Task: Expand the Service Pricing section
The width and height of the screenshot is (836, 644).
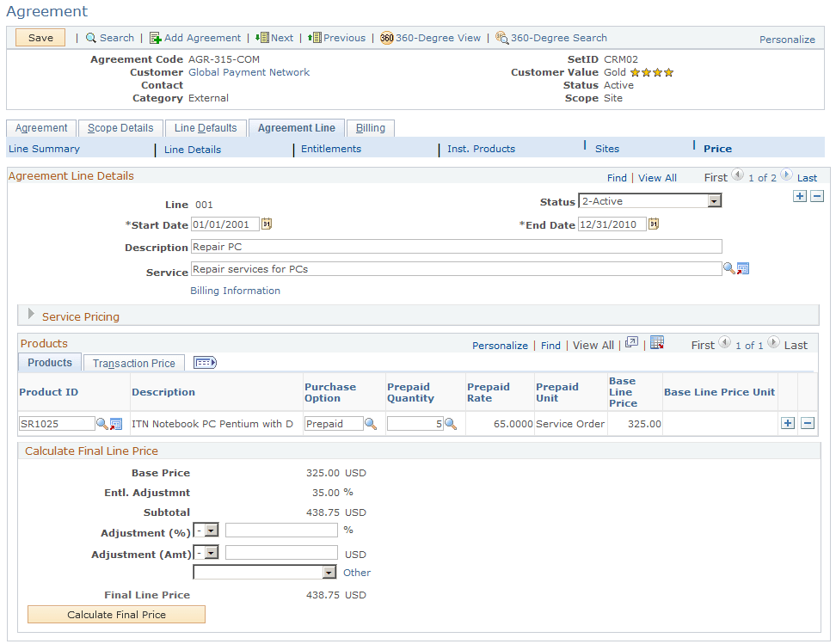Action: (x=31, y=315)
